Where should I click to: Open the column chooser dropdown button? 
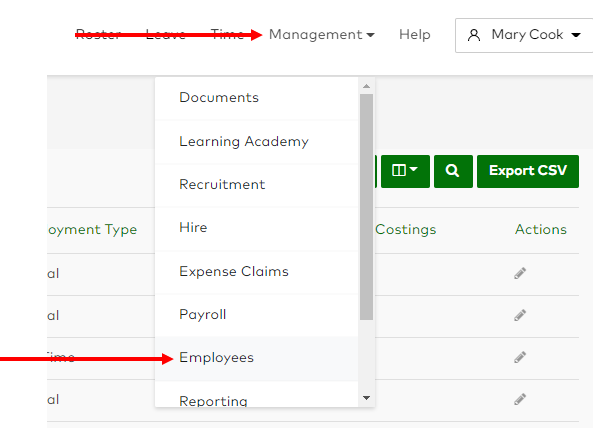click(405, 171)
